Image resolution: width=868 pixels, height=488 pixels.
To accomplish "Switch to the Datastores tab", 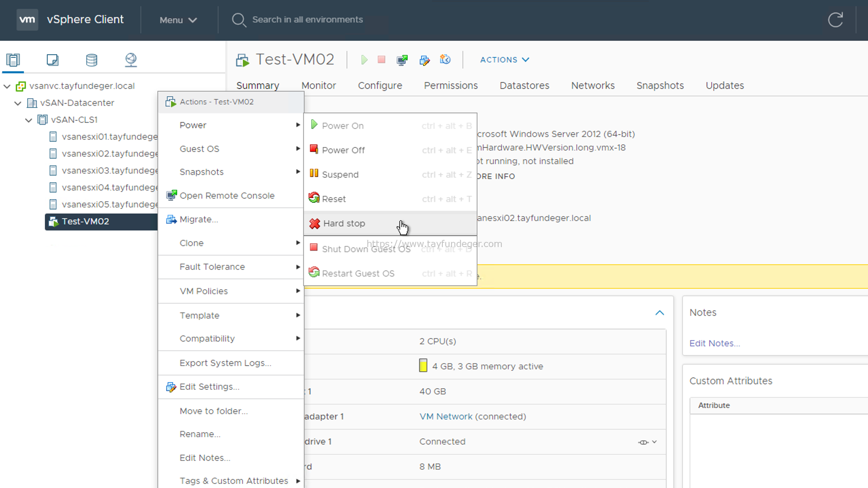I will (524, 85).
